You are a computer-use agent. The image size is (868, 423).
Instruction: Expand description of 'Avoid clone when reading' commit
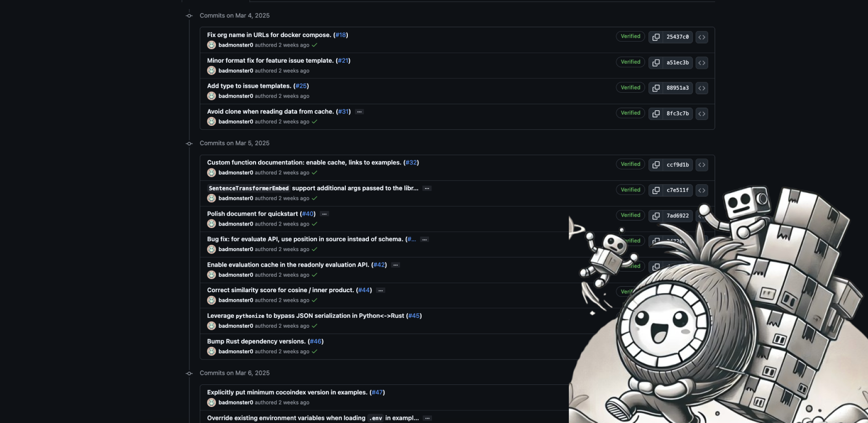pyautogui.click(x=359, y=112)
